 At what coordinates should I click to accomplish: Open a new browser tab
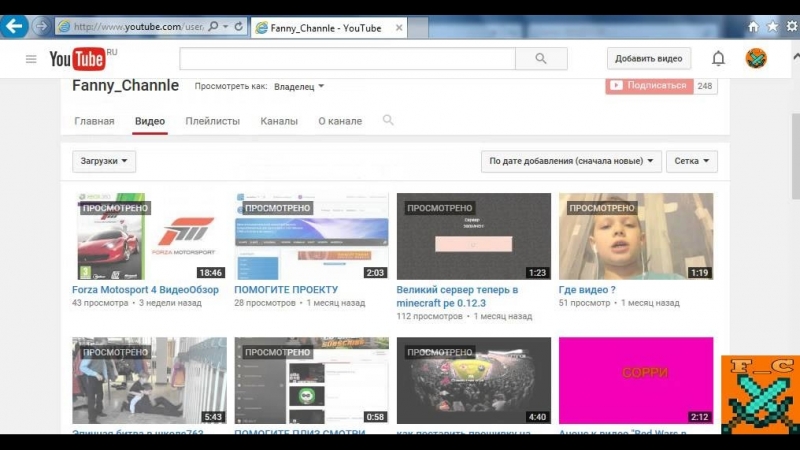418,28
